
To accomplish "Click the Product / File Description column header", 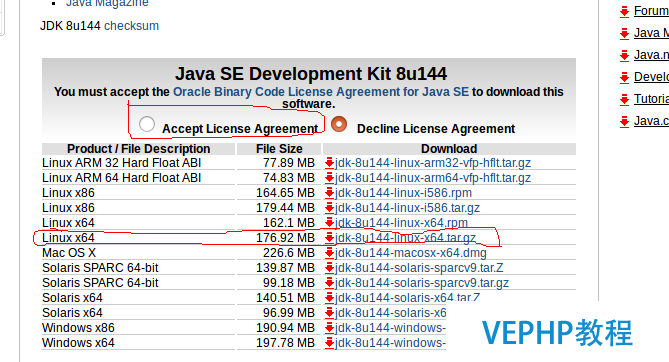I will [138, 149].
